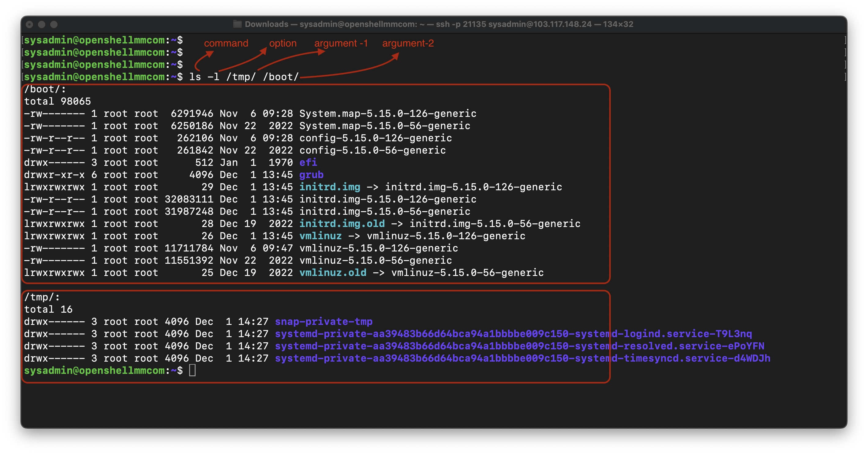Click the 'grub' directory name
The height and width of the screenshot is (454, 868).
tap(311, 175)
